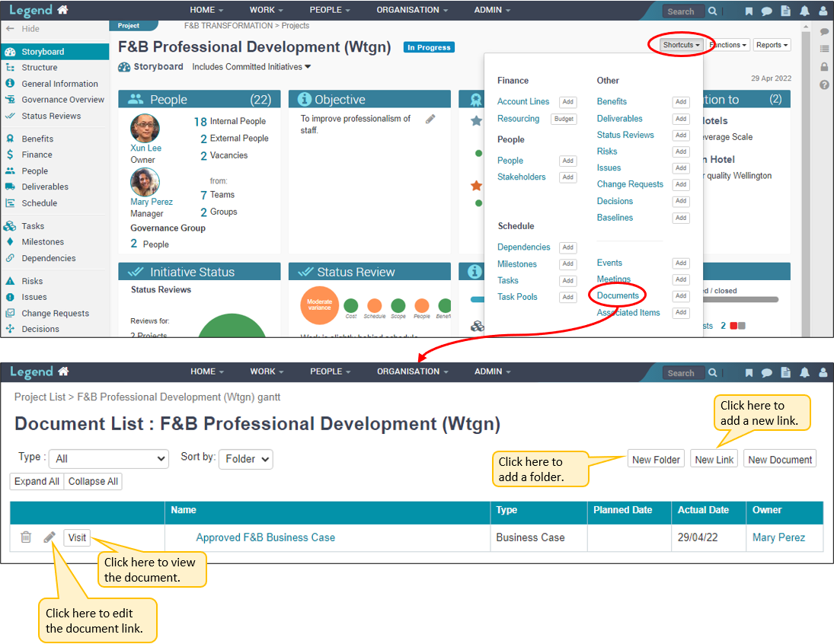Click the home icon next to upper Legend logo

[62, 10]
